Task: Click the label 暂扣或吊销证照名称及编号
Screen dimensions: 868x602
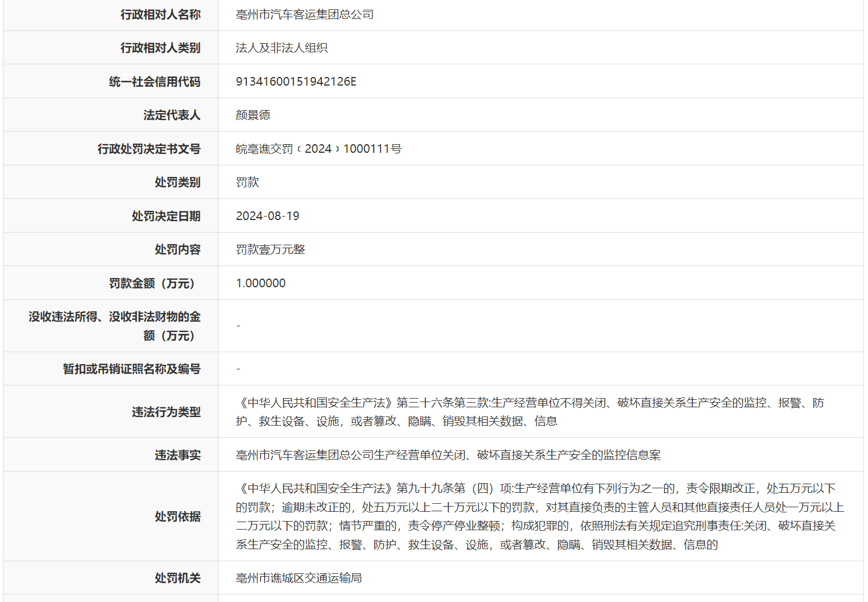Action: [131, 369]
